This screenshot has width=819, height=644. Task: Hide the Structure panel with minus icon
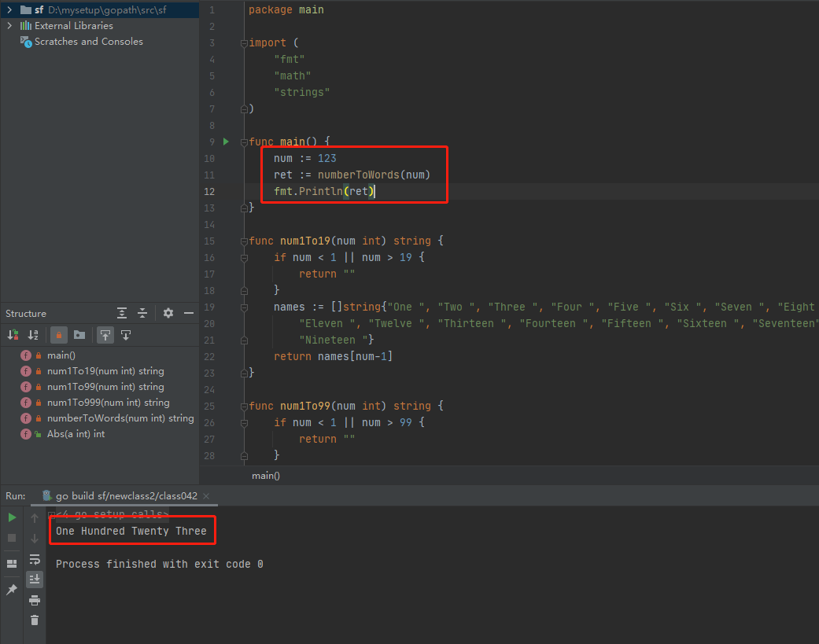click(x=189, y=313)
